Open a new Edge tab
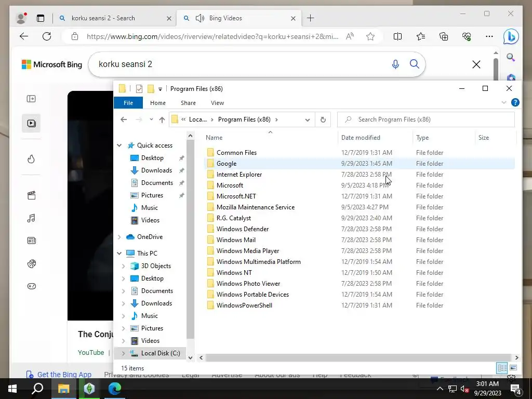The height and width of the screenshot is (399, 532). (x=311, y=18)
